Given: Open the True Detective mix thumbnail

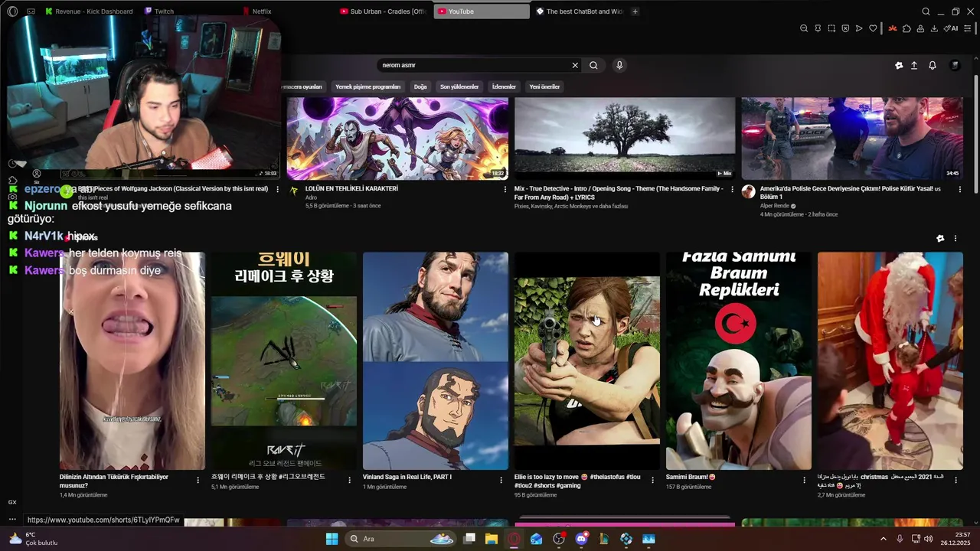Looking at the screenshot, I should 625,138.
